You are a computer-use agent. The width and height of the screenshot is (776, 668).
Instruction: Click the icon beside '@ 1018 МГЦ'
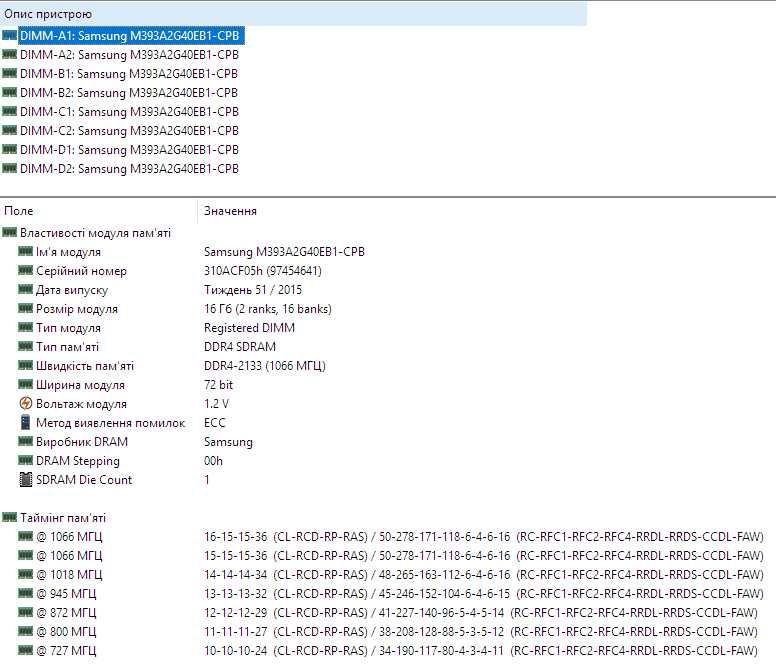pos(25,574)
